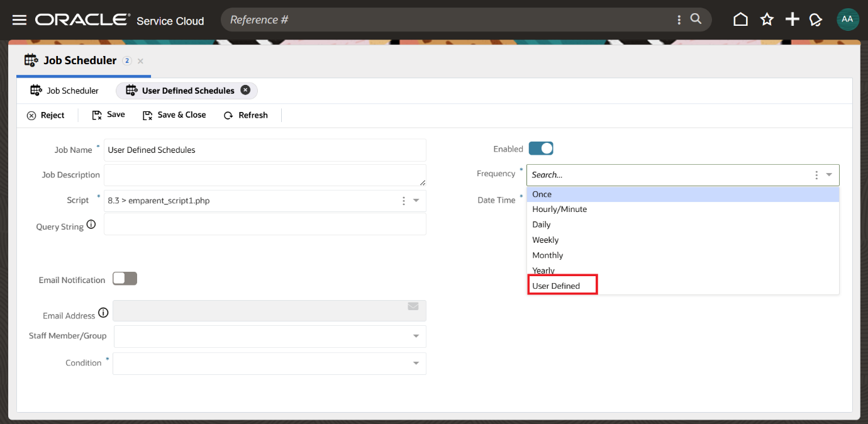
Task: Select Hourly/Minute frequency option
Action: coord(683,209)
